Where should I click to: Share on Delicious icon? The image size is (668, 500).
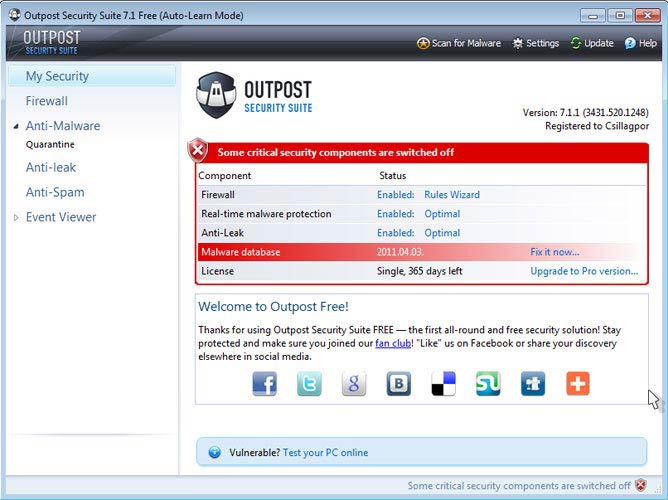(443, 384)
